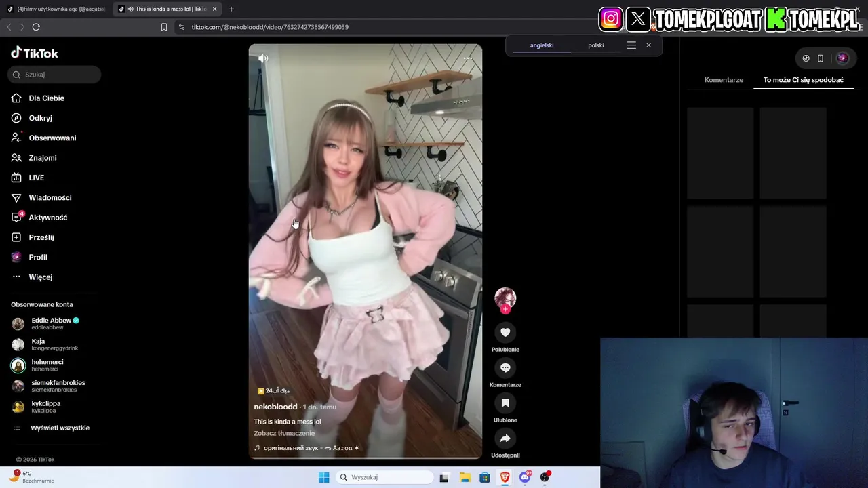Image resolution: width=868 pixels, height=488 pixels.
Task: Open OBS Studio from the taskbar
Action: (x=545, y=477)
